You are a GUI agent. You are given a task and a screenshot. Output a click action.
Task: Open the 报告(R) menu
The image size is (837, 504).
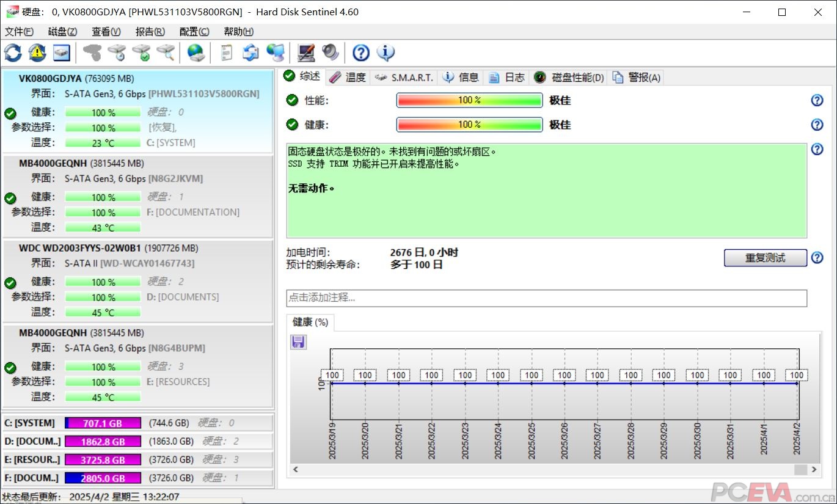150,32
